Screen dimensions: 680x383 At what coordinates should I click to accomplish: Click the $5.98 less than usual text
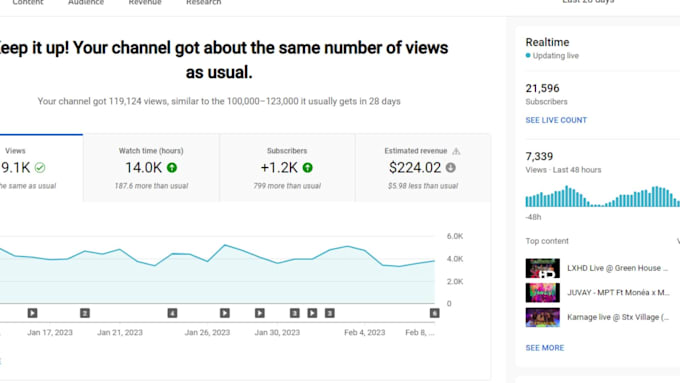tap(423, 186)
